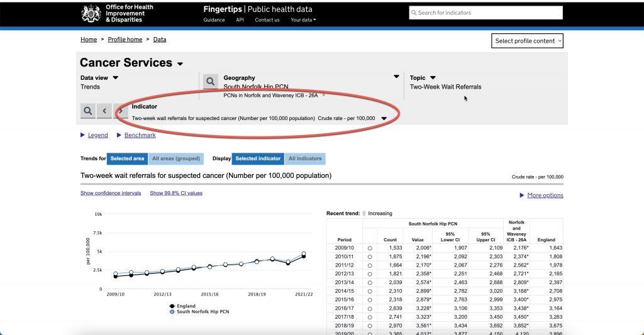Show confidence intervals link
Image resolution: width=644 pixels, height=335 pixels.
111,193
